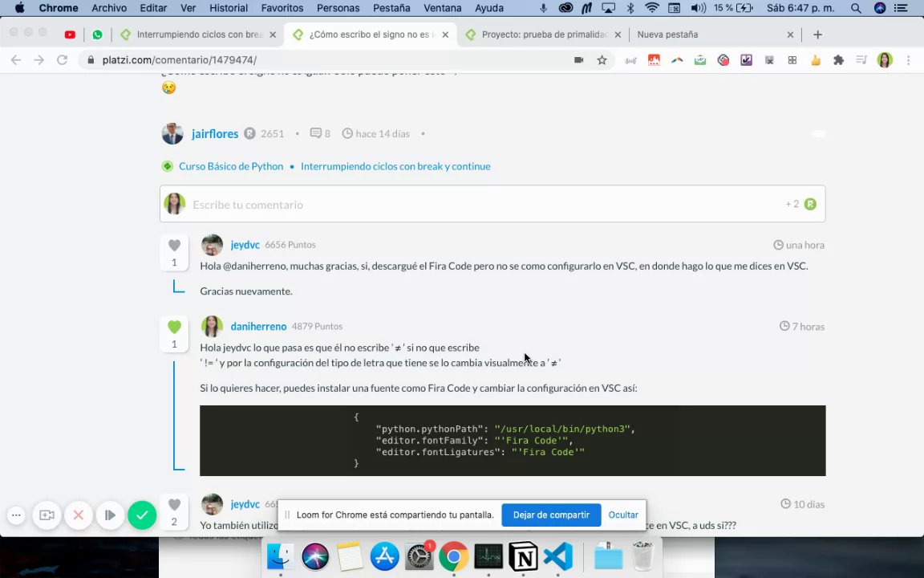Close the '¿Cómo escribo el signo' tab

(x=445, y=35)
